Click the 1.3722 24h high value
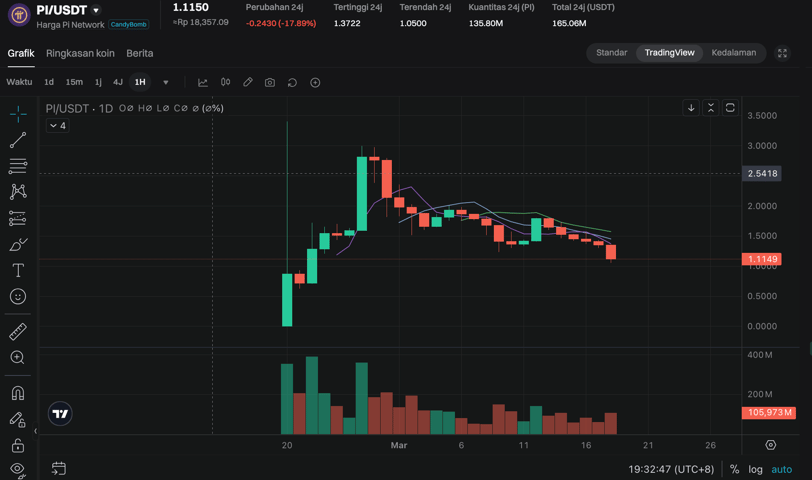 click(x=347, y=23)
